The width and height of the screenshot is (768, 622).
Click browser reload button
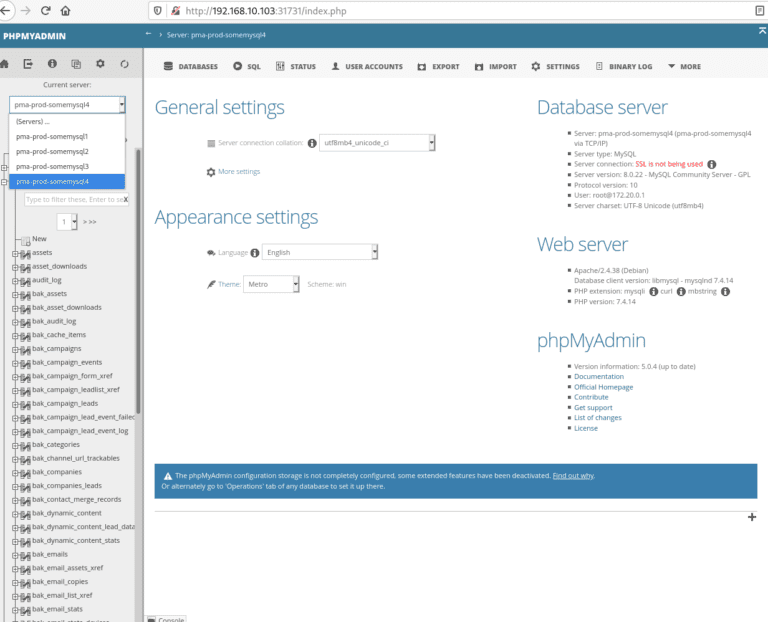[x=46, y=10]
